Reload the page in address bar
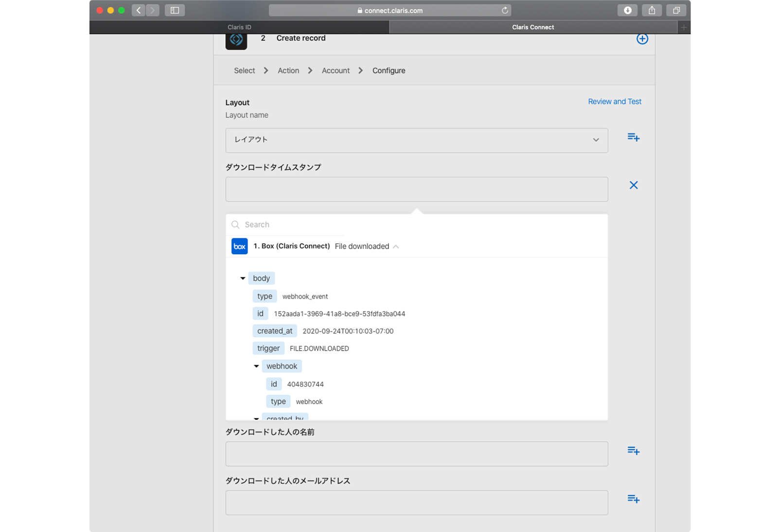The width and height of the screenshot is (778, 532). pyautogui.click(x=505, y=10)
